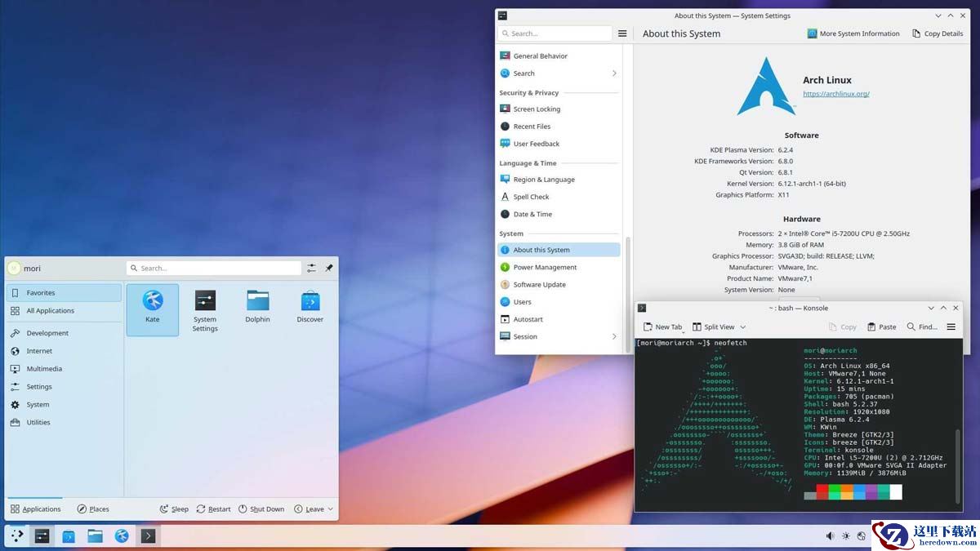Viewport: 980px width, 551px height.
Task: Open the web browser globe icon on taskbar
Action: tap(122, 536)
